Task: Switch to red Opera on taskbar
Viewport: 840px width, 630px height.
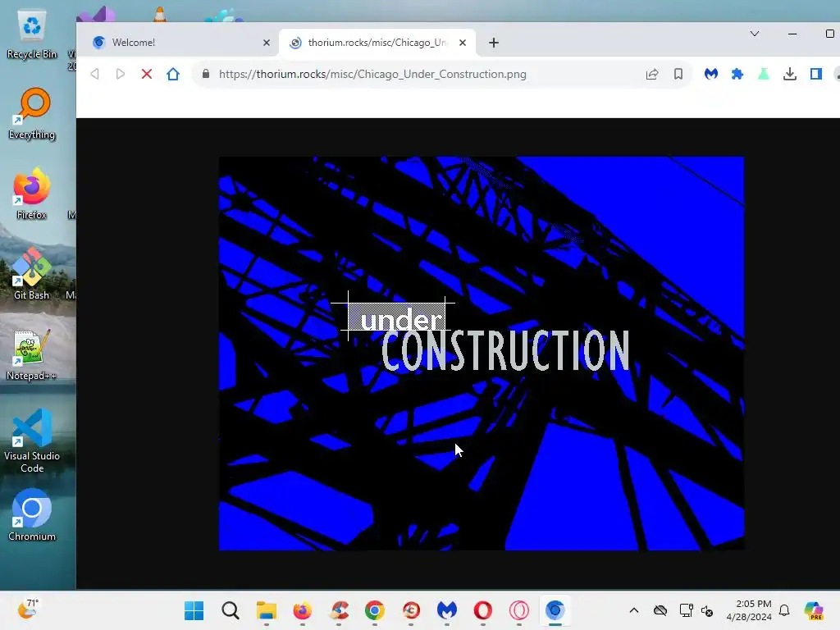Action: pyautogui.click(x=482, y=610)
